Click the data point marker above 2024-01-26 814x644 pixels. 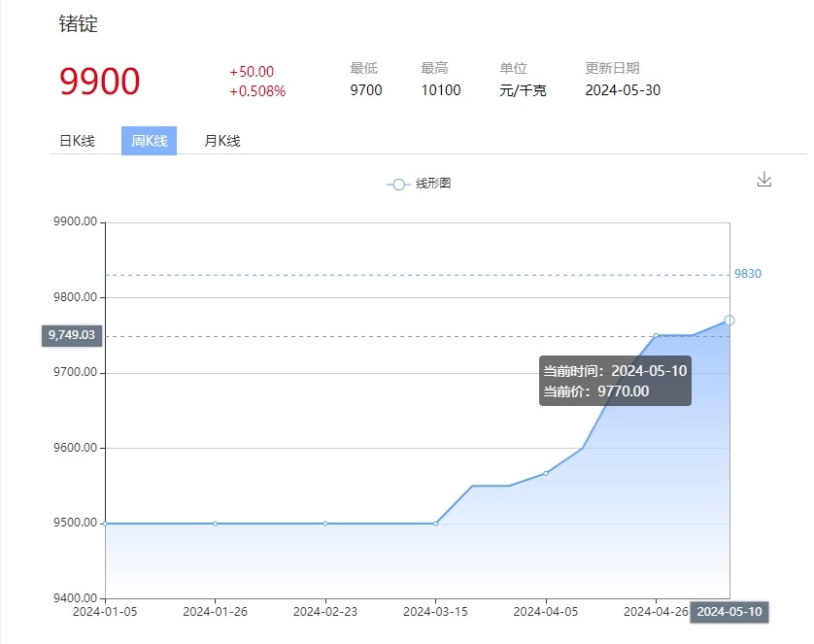click(215, 524)
